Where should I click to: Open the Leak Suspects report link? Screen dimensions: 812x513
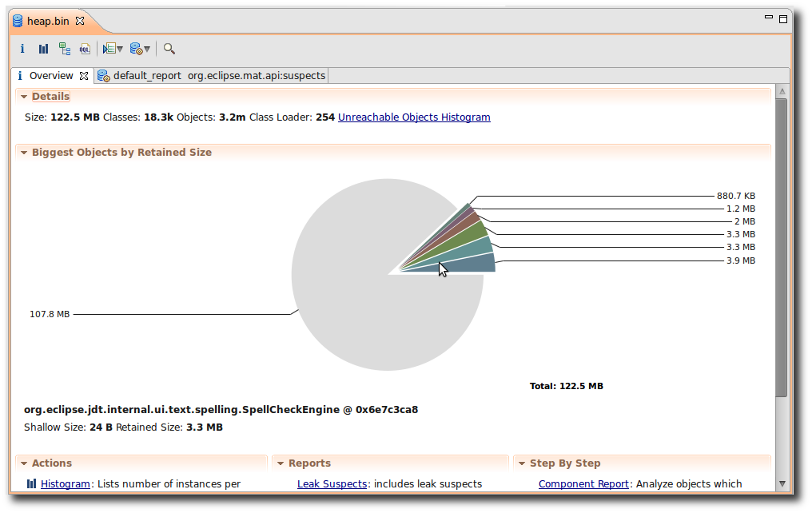tap(332, 484)
